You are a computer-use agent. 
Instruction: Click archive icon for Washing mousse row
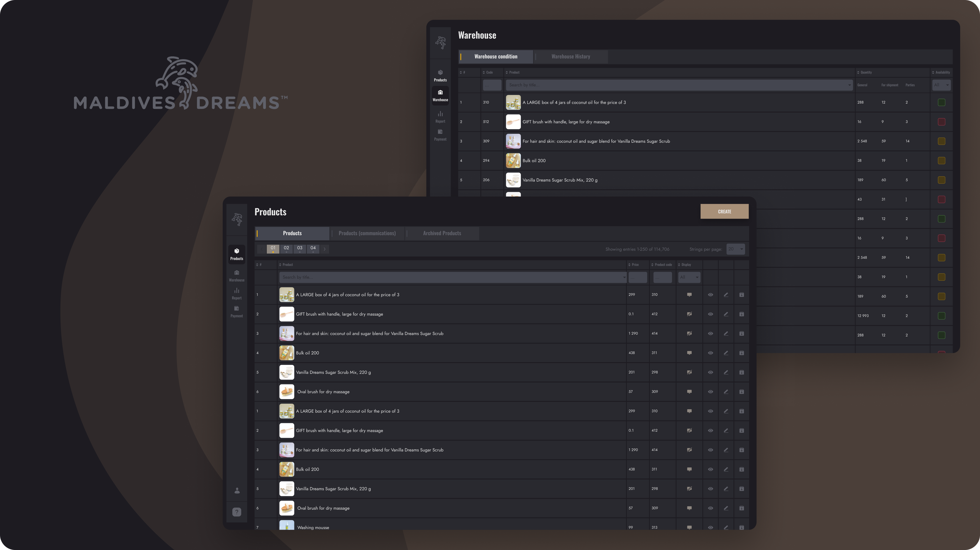[x=742, y=527]
